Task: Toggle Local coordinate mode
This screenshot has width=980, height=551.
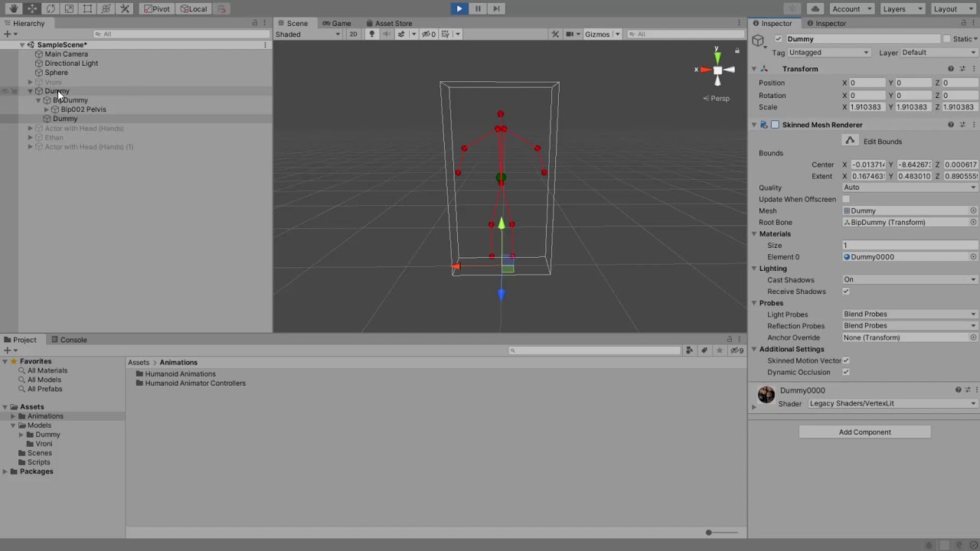Action: pos(194,8)
